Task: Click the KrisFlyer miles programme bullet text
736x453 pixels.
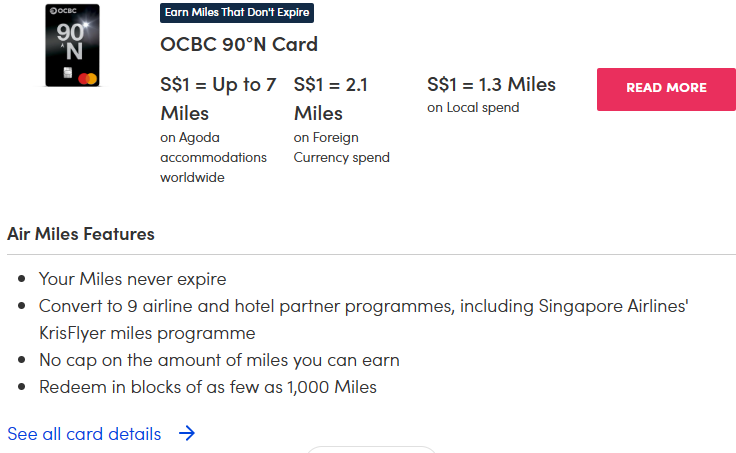Action: [147, 333]
